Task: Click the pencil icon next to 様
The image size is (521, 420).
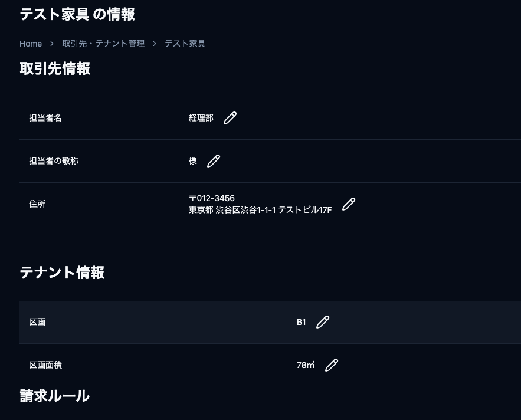Action: [214, 161]
